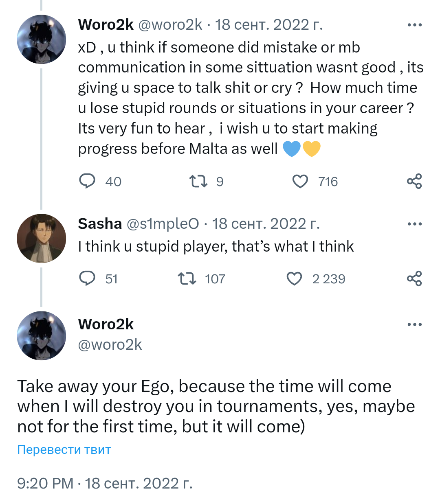The height and width of the screenshot is (504, 440).
Task: Open more options on Woro2k's first tweet
Action: (x=414, y=25)
